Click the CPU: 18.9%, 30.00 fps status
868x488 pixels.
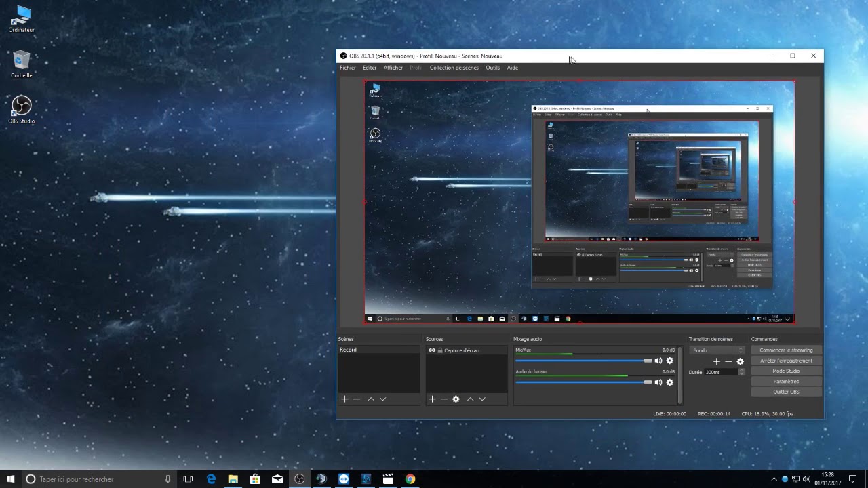767,413
